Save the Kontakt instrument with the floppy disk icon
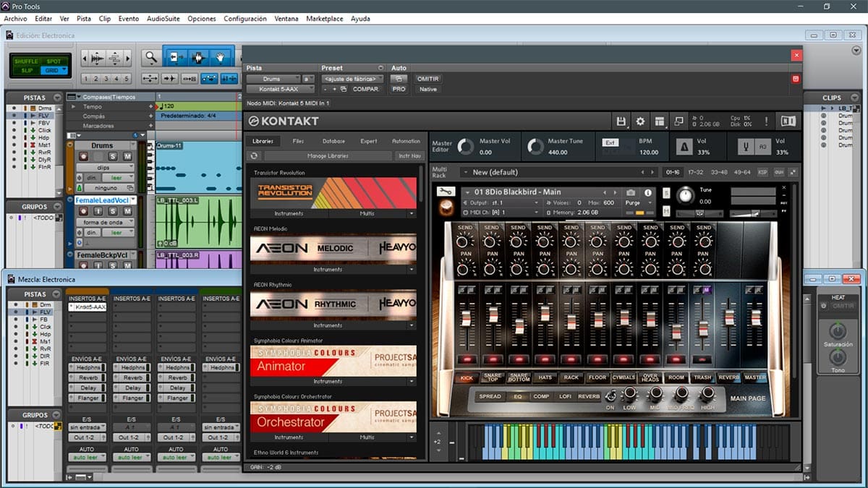This screenshot has height=488, width=868. [621, 121]
